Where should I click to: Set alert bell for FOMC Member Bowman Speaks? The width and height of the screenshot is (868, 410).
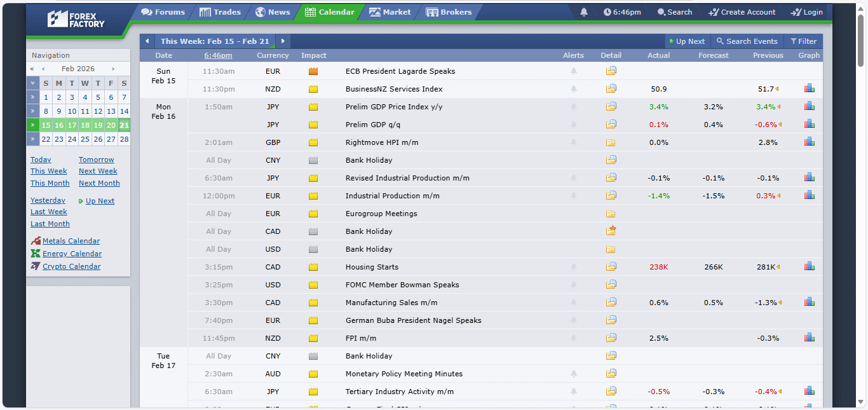(x=574, y=285)
